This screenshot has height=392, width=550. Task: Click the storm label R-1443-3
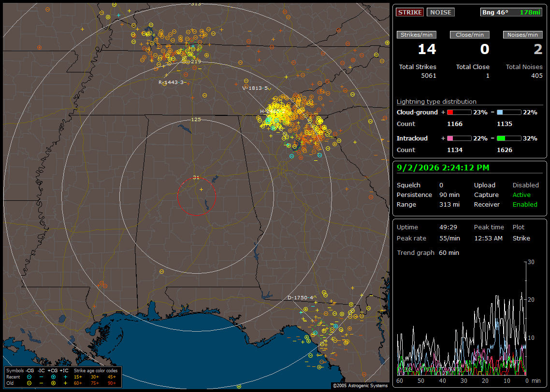click(x=171, y=83)
